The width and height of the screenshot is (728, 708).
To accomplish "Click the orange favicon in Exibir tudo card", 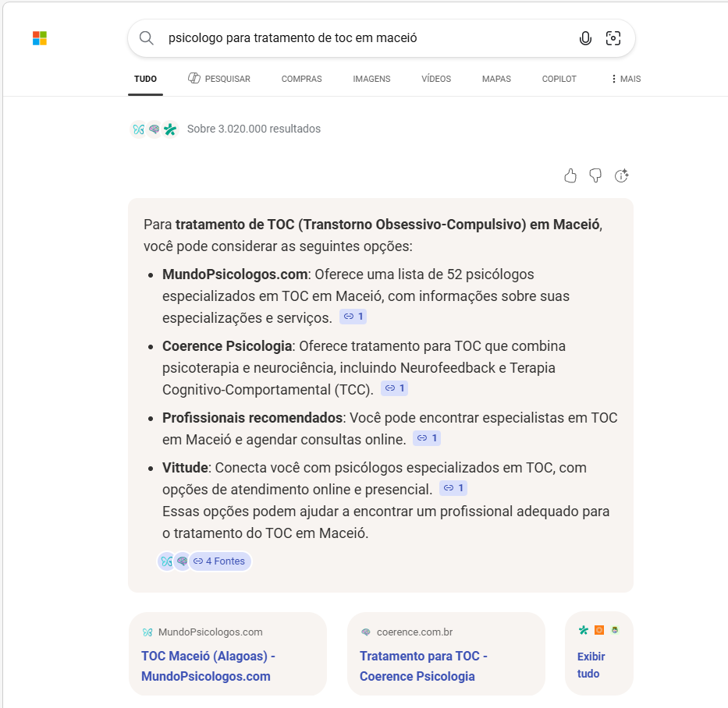I will tap(599, 630).
